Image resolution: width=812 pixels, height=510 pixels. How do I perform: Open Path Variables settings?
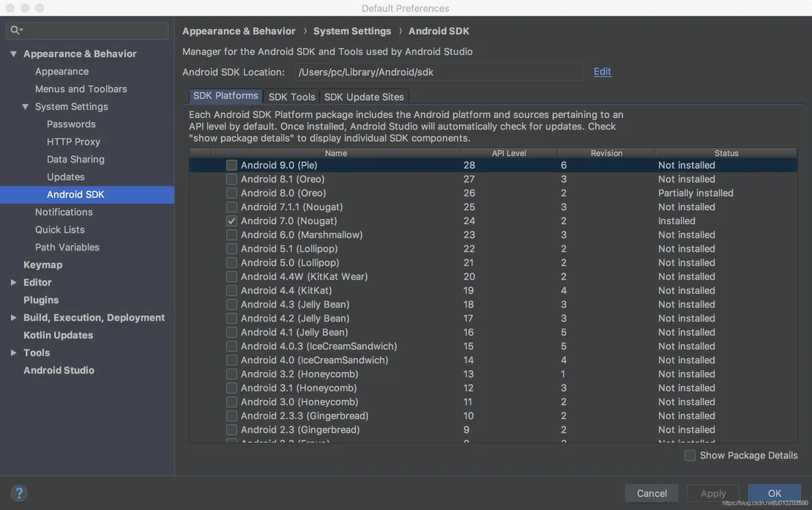click(67, 248)
